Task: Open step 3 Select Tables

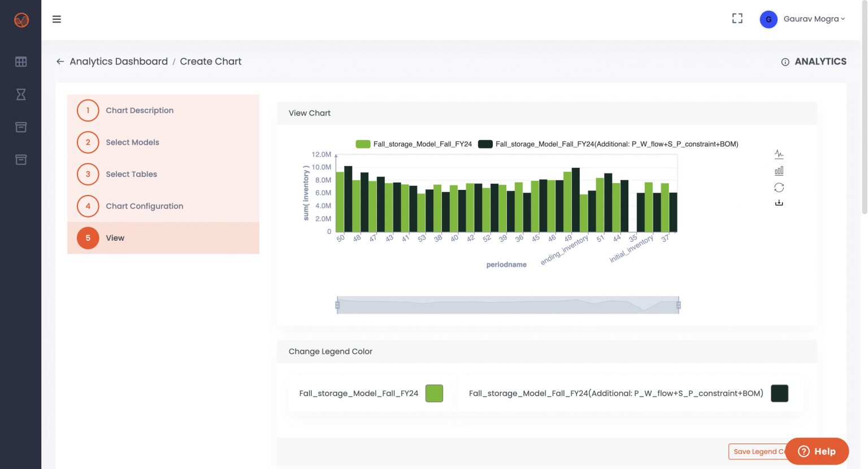Action: (131, 174)
